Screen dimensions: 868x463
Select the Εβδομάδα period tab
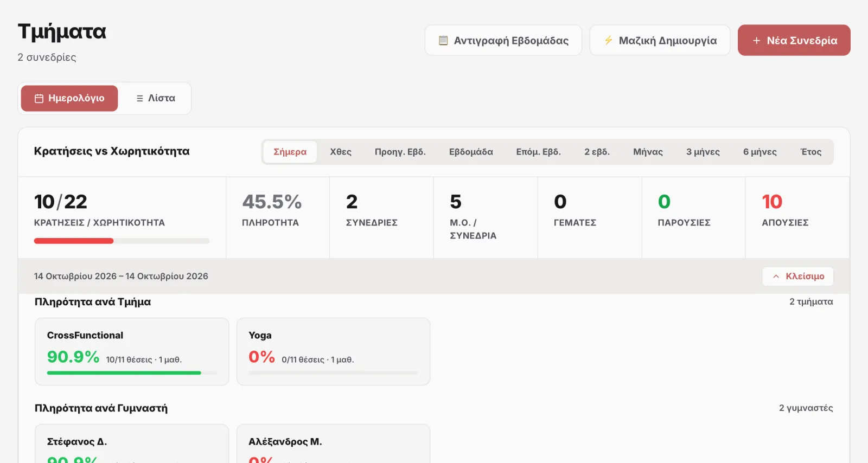tap(471, 152)
